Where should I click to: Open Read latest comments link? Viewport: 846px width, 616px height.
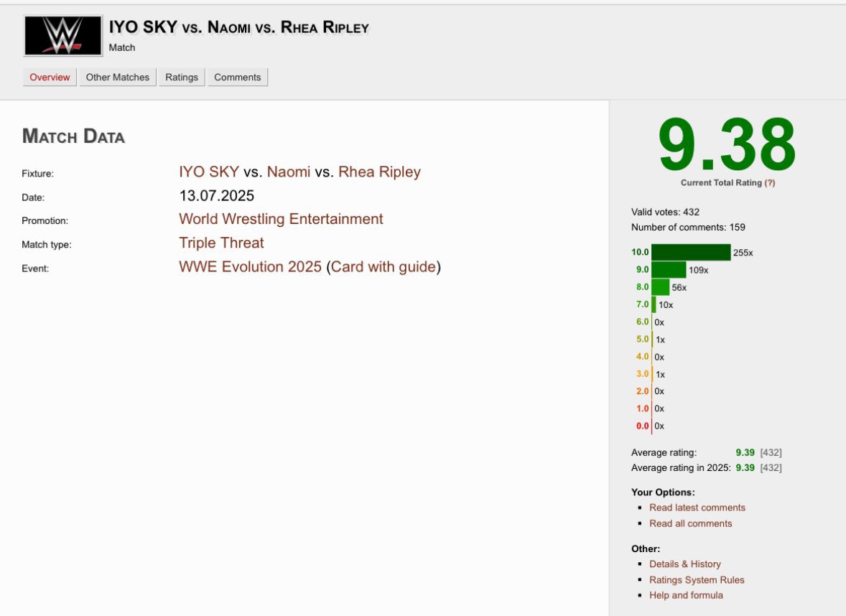697,508
